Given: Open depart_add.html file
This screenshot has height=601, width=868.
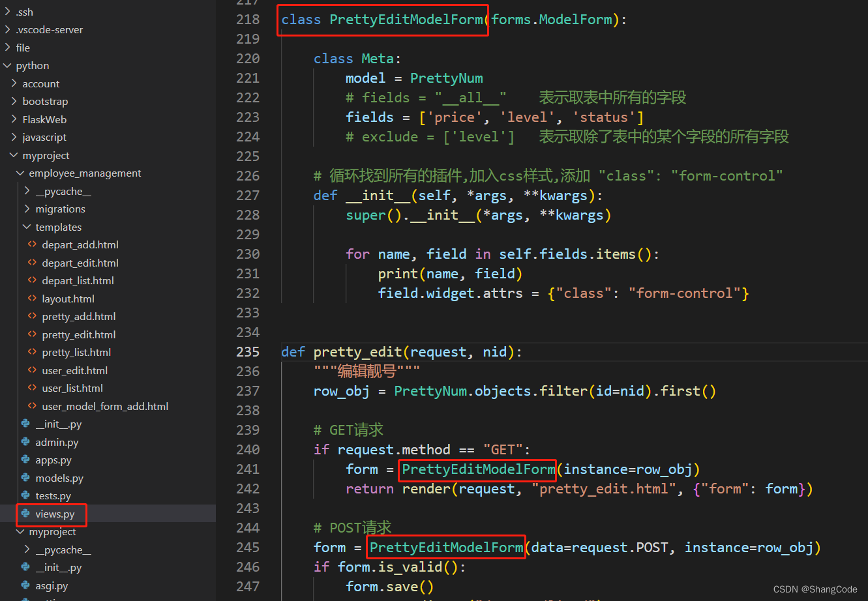Looking at the screenshot, I should tap(80, 245).
